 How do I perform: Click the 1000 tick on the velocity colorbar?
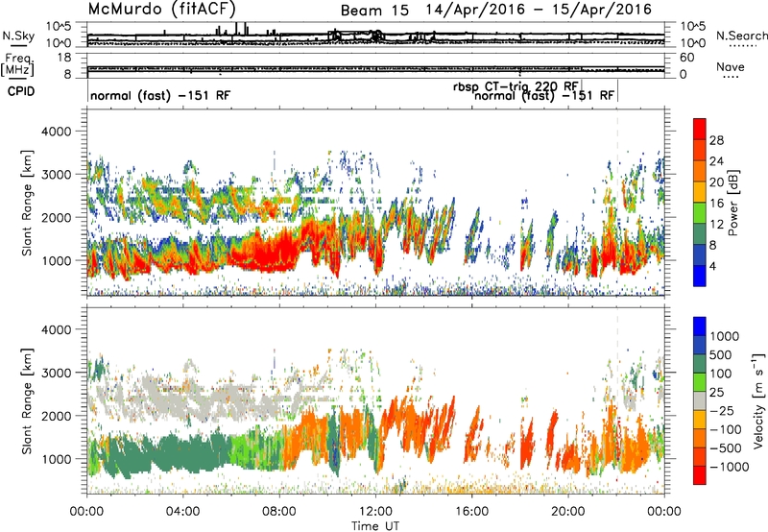725,336
